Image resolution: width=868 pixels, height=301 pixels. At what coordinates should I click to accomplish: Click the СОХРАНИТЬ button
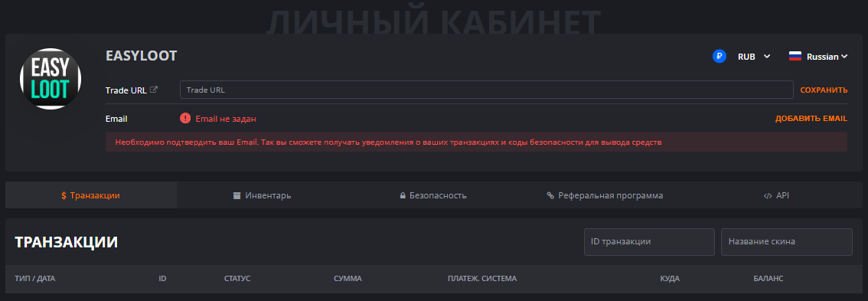pyautogui.click(x=824, y=90)
